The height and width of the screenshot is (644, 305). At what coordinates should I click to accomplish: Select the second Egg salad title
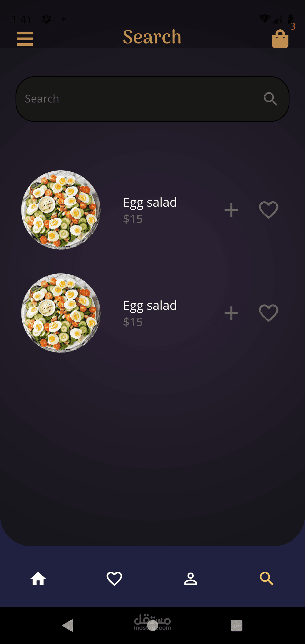coord(150,306)
